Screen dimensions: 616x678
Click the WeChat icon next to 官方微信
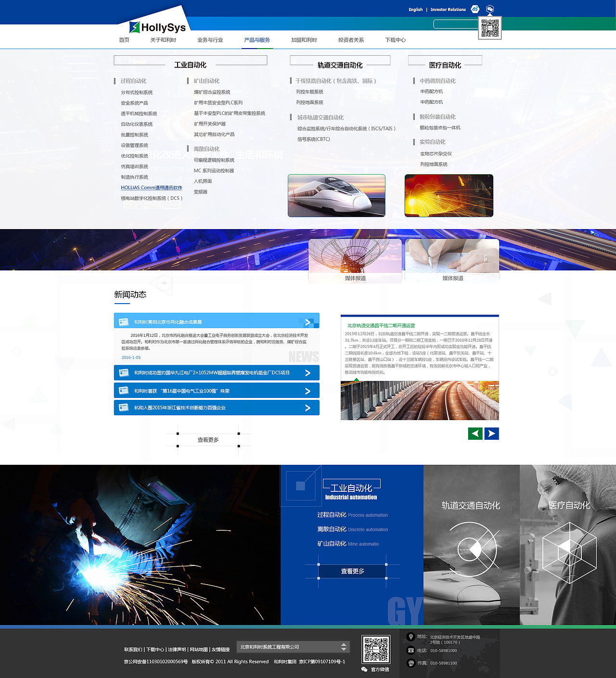pos(364,669)
